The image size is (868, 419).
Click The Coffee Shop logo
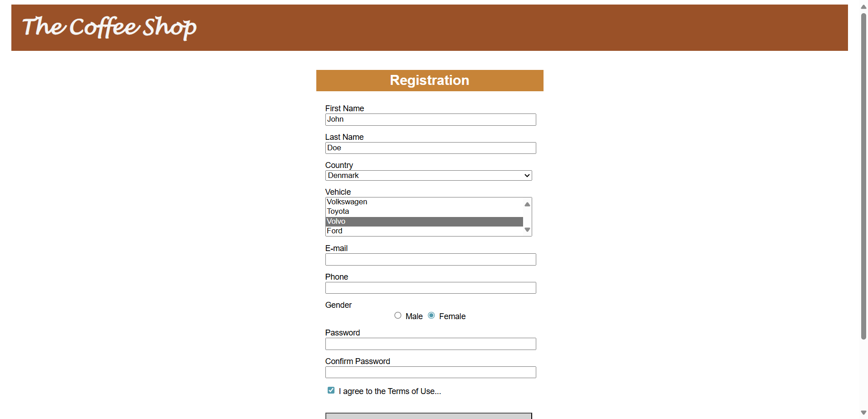point(110,27)
